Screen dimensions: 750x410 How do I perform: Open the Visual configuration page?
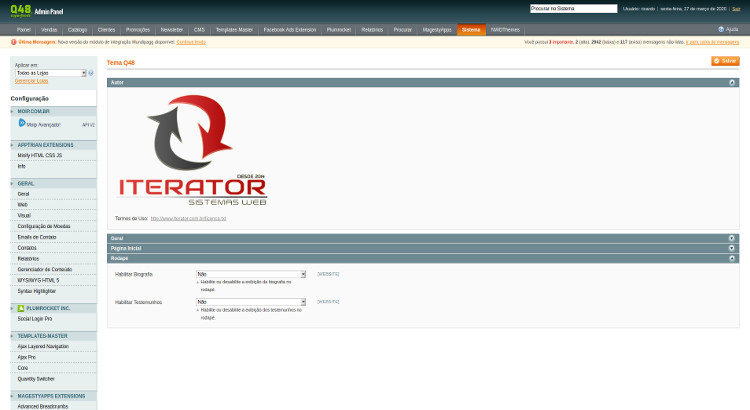tap(24, 216)
